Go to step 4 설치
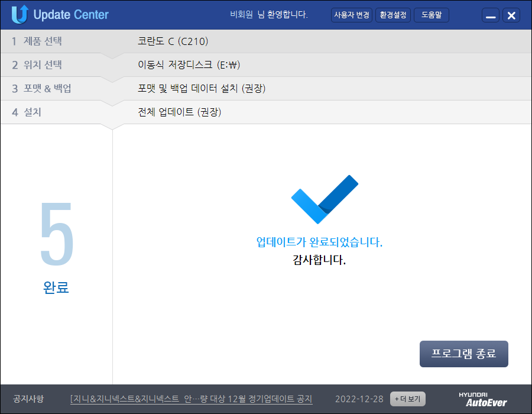The height and width of the screenshot is (414, 532). tap(27, 112)
